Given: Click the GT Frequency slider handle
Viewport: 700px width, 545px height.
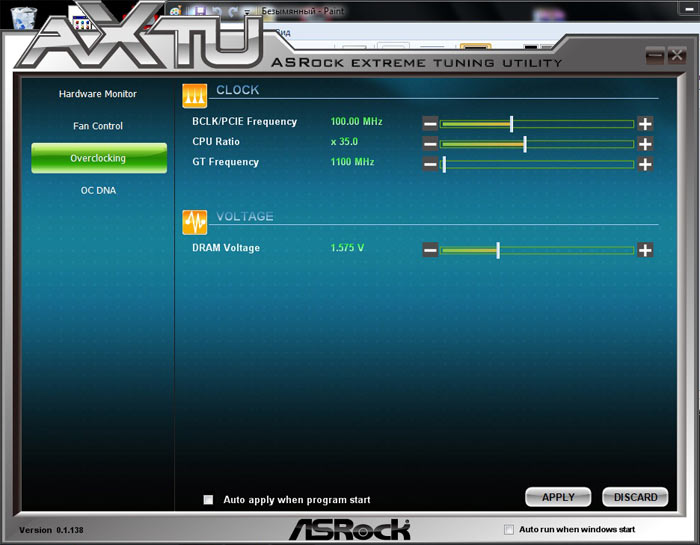Looking at the screenshot, I should tap(444, 164).
